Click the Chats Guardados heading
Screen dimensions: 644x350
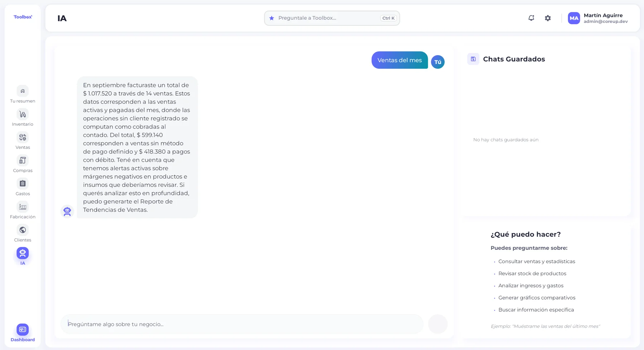[x=514, y=59]
